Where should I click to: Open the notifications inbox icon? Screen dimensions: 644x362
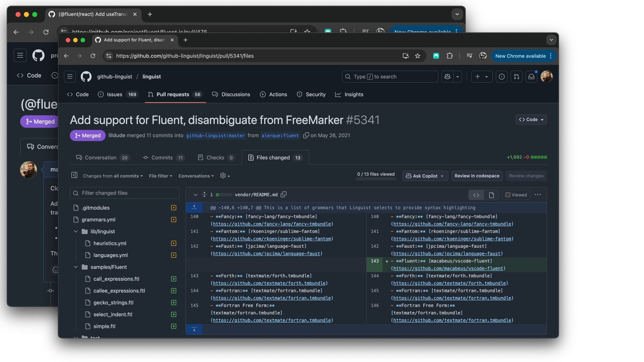click(x=531, y=77)
